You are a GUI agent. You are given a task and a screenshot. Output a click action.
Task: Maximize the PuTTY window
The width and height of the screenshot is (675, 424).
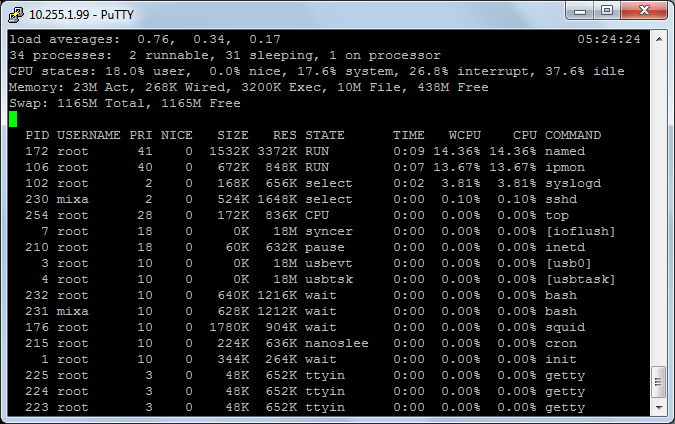(x=607, y=11)
